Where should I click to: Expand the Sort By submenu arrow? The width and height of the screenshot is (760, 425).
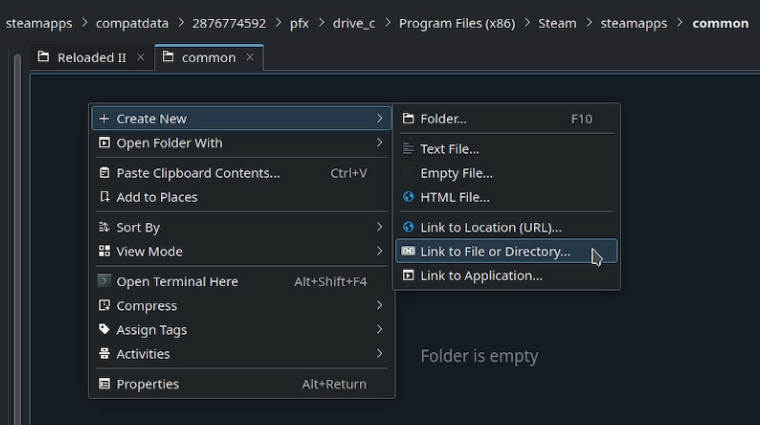pyautogui.click(x=380, y=227)
